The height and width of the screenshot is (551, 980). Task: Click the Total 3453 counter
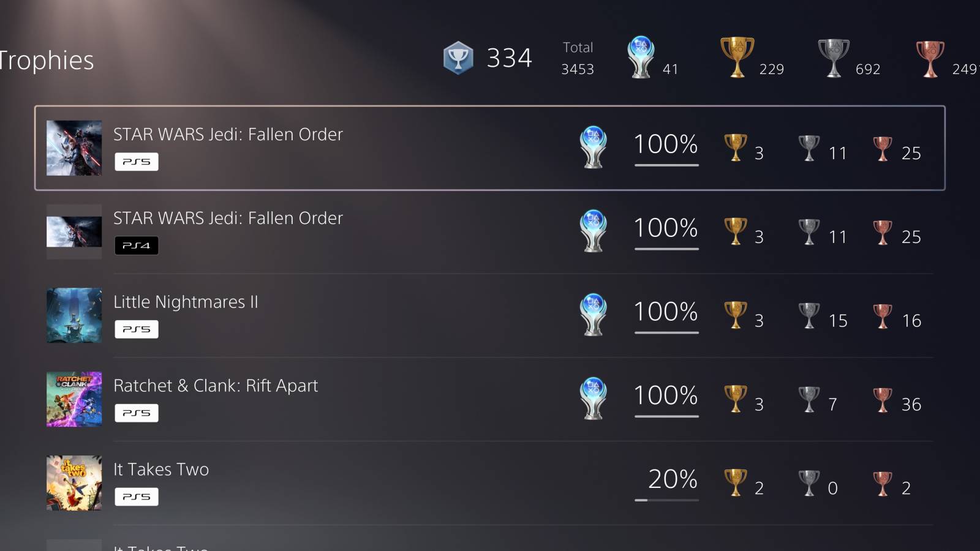pos(576,58)
